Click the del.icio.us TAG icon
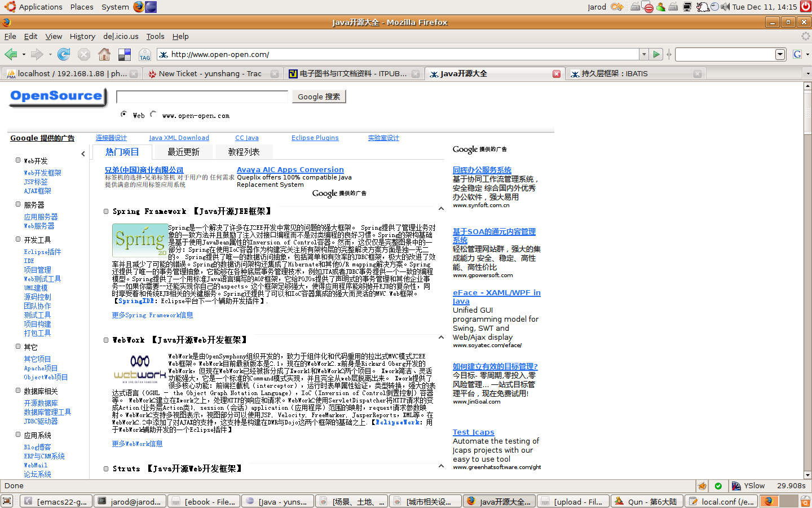The width and height of the screenshot is (812, 508). click(x=145, y=55)
